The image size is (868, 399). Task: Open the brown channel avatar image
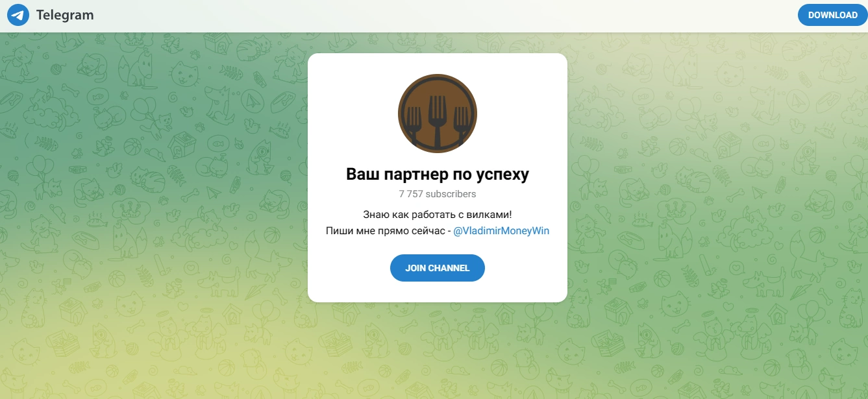click(438, 114)
